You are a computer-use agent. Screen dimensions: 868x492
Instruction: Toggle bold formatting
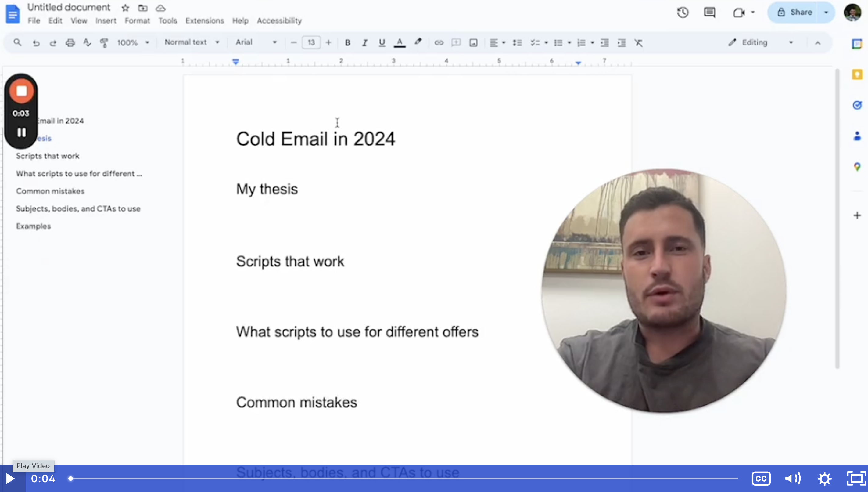click(347, 43)
